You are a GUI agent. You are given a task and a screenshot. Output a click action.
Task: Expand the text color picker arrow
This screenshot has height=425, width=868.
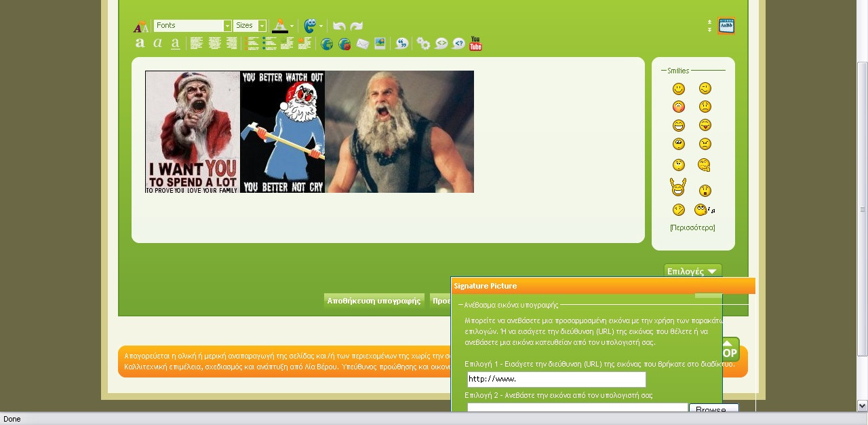[292, 26]
